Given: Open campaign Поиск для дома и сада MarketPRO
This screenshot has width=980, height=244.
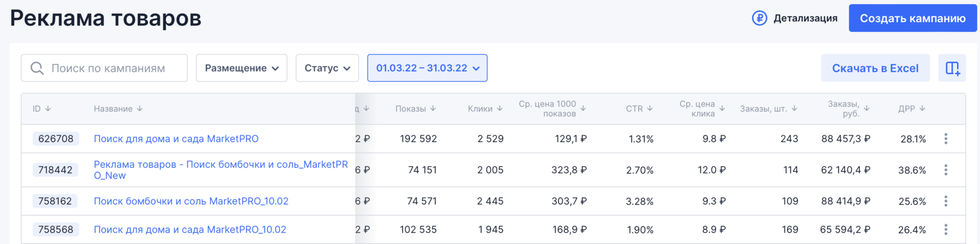Looking at the screenshot, I should click(x=176, y=139).
